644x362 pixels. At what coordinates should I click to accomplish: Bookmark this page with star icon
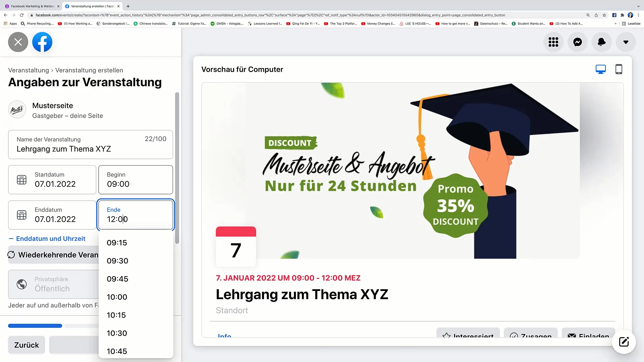pyautogui.click(x=604, y=15)
